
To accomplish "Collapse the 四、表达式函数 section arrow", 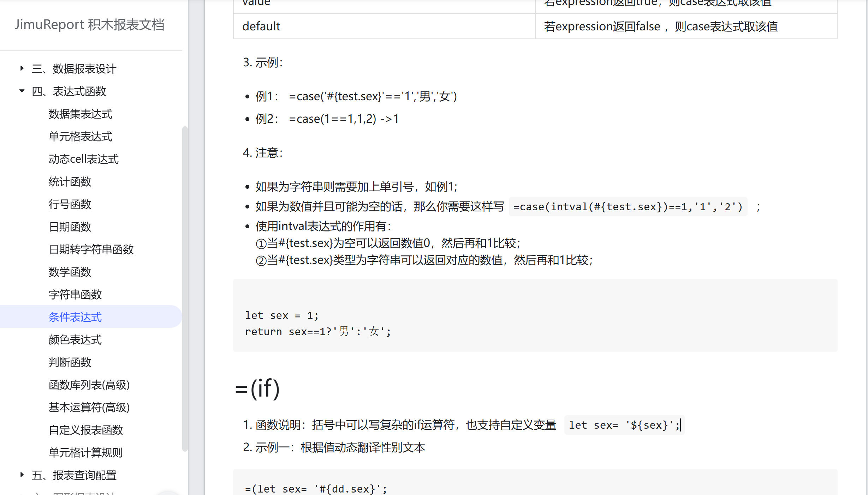I will [x=22, y=91].
